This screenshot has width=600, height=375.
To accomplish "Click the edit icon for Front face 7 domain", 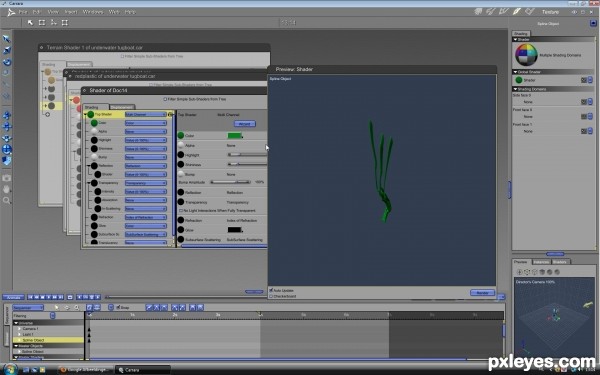I will [584, 131].
